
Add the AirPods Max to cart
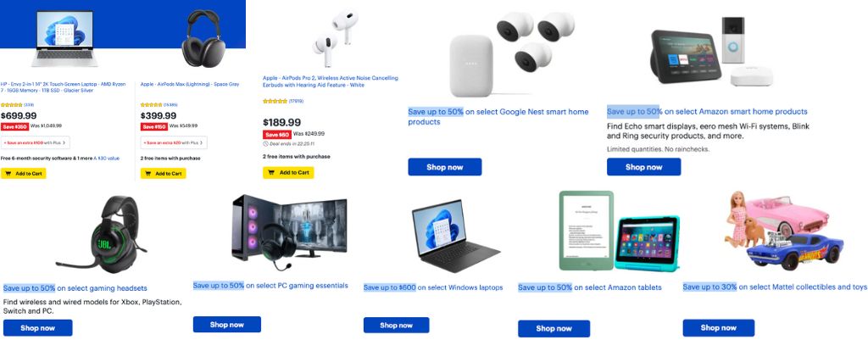coord(164,173)
